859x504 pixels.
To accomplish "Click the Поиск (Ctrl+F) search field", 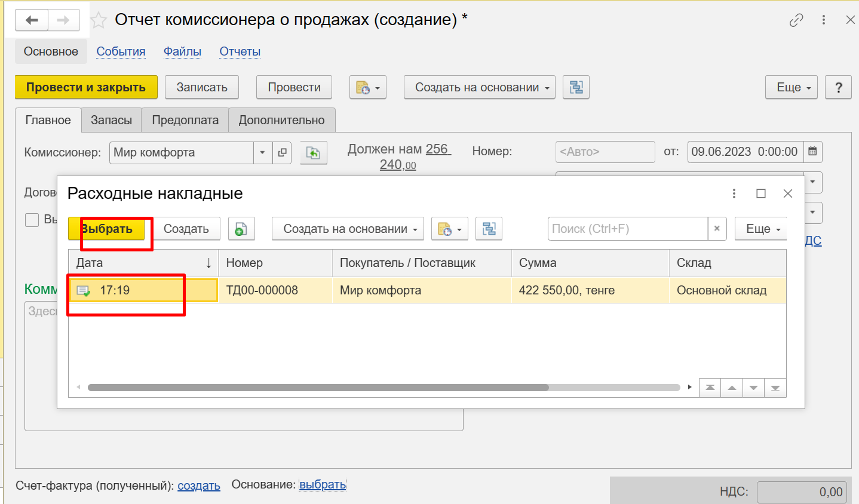I will [x=626, y=229].
